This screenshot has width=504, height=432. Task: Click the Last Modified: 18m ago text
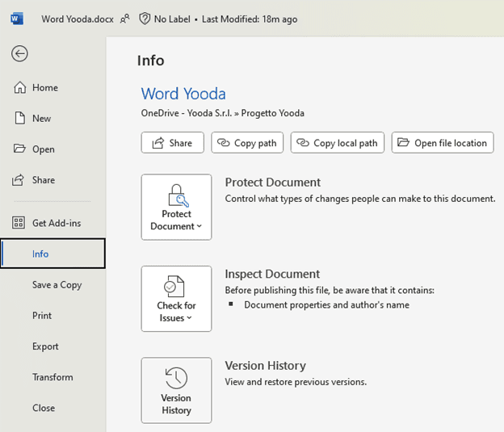[250, 19]
